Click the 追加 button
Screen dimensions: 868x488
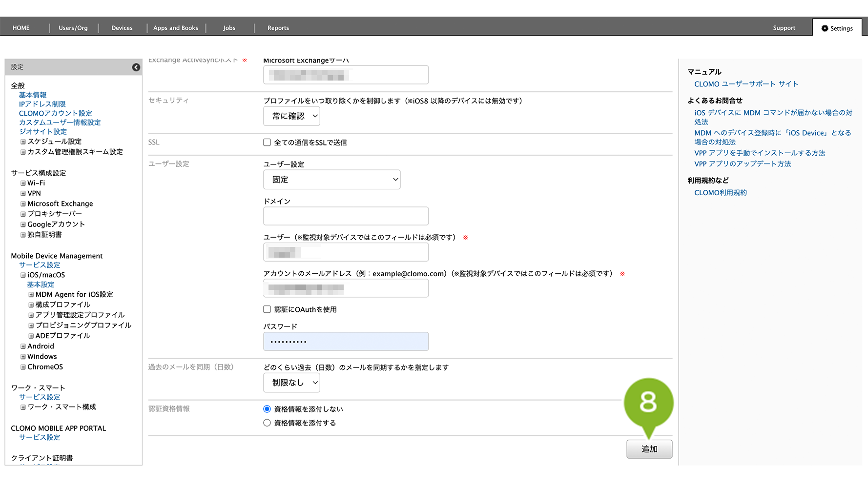[x=649, y=449]
